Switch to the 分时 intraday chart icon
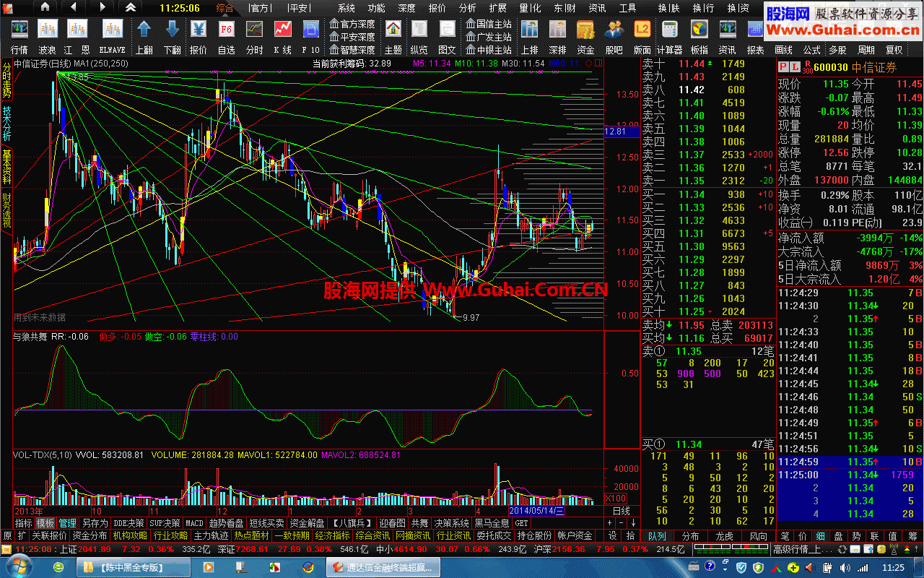This screenshot has width=924, height=578. coord(254,29)
